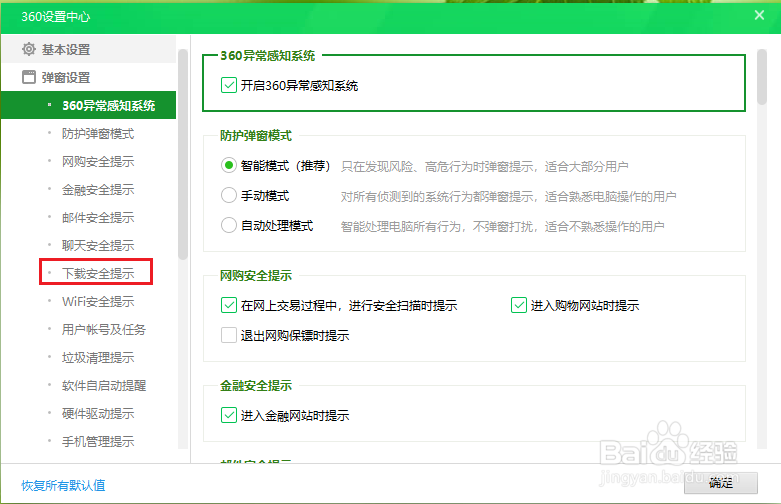Toggle 在网上交易过程中，进行安全扫描时提示 checkbox
The image size is (781, 504).
click(x=229, y=305)
